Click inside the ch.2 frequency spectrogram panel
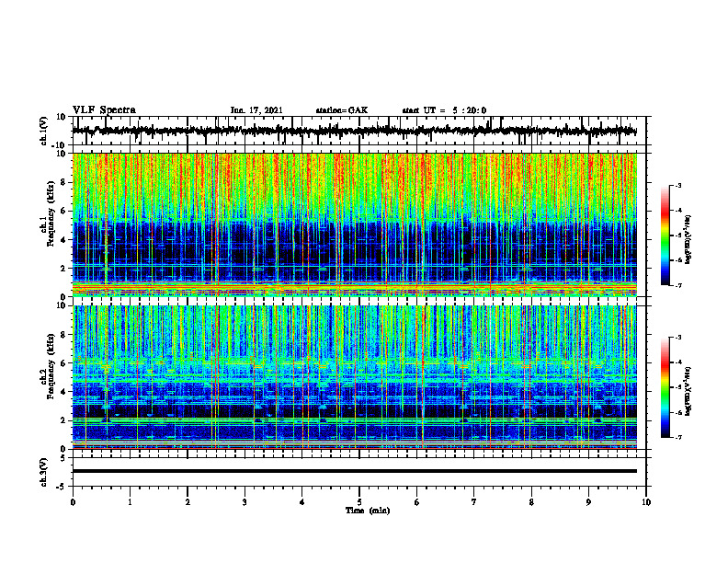The height and width of the screenshot is (563, 728). pyautogui.click(x=354, y=377)
